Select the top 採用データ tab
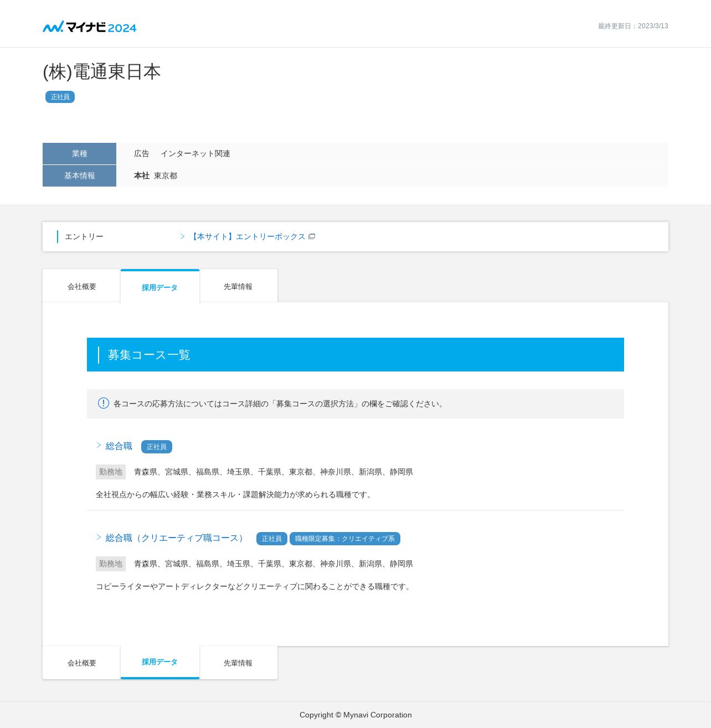Viewport: 711px width, 728px height. click(160, 287)
